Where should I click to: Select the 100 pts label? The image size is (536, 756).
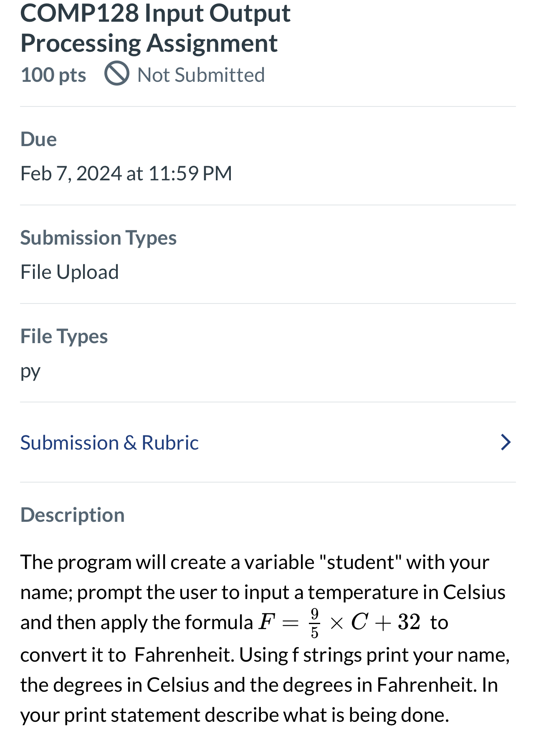(53, 75)
